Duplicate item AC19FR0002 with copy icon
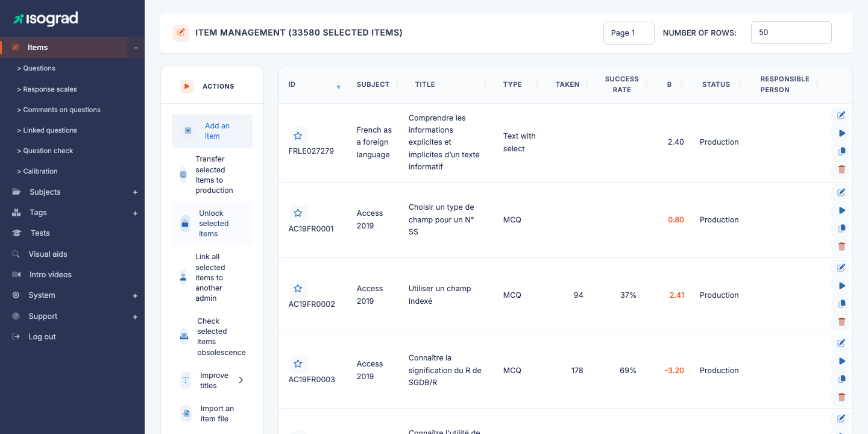The height and width of the screenshot is (434, 868). click(841, 304)
